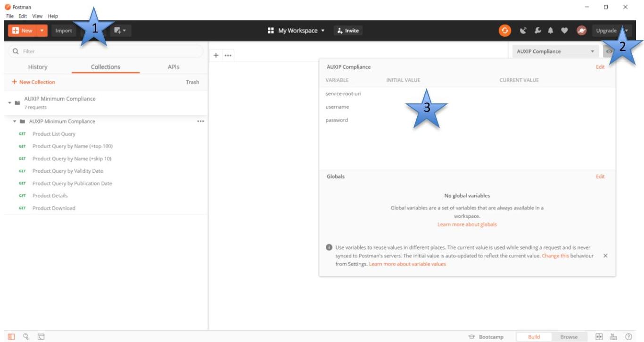Click the magnifier icon in Filter box
The image size is (644, 342).
click(x=16, y=51)
